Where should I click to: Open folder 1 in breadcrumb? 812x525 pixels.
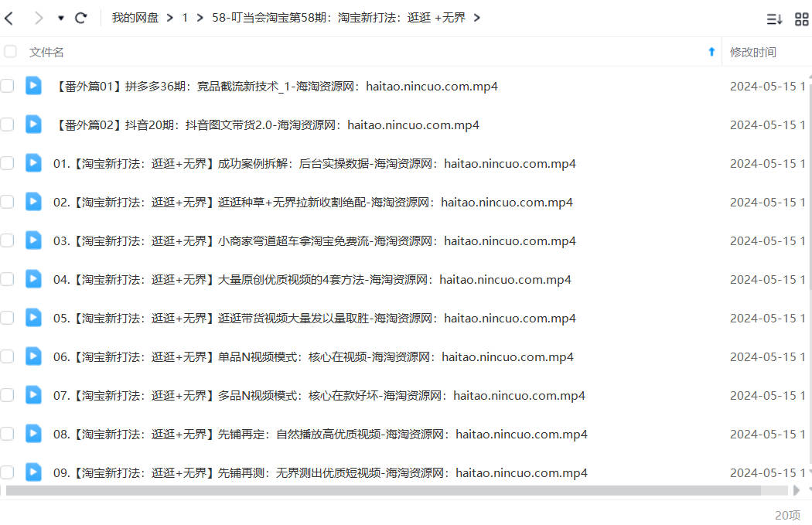(185, 18)
